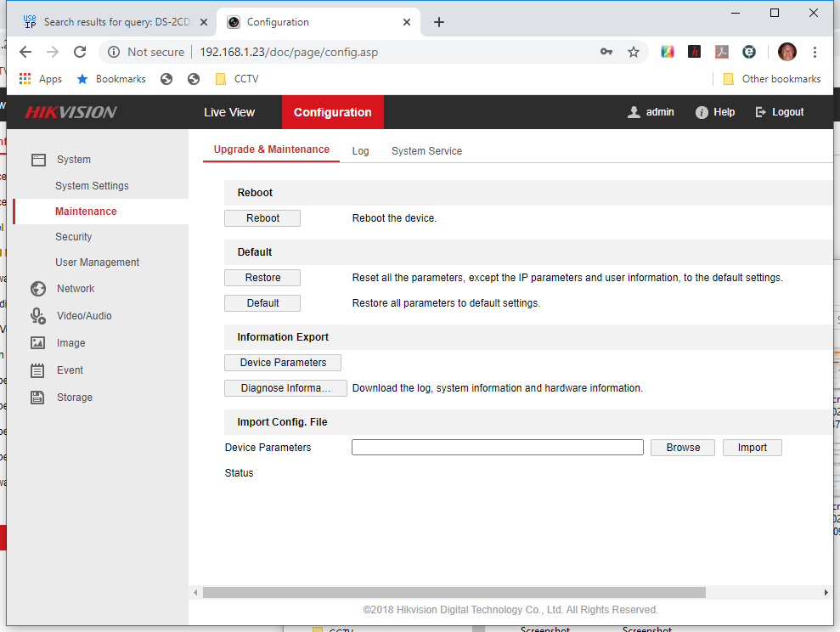Select the Video/Audio microphone icon
The height and width of the screenshot is (632, 840).
pyautogui.click(x=38, y=316)
